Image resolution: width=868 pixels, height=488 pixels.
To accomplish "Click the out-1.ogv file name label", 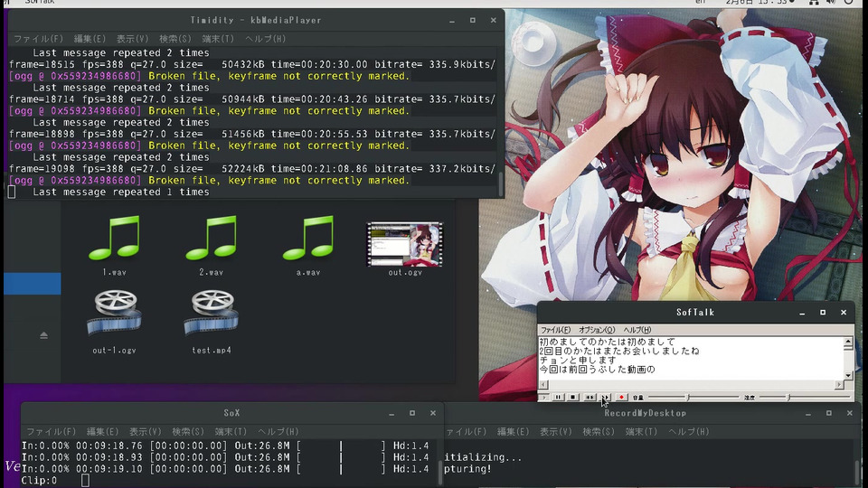I will click(115, 351).
